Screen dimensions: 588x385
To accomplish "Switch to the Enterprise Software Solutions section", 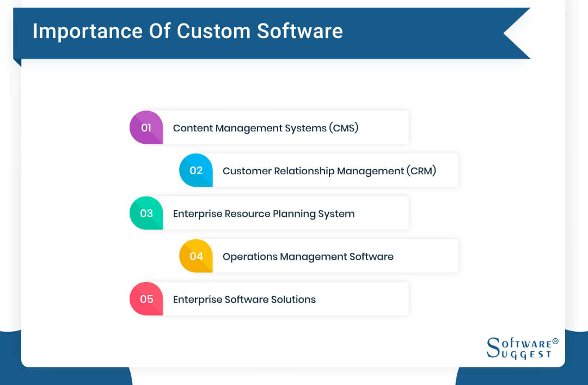I will point(244,299).
